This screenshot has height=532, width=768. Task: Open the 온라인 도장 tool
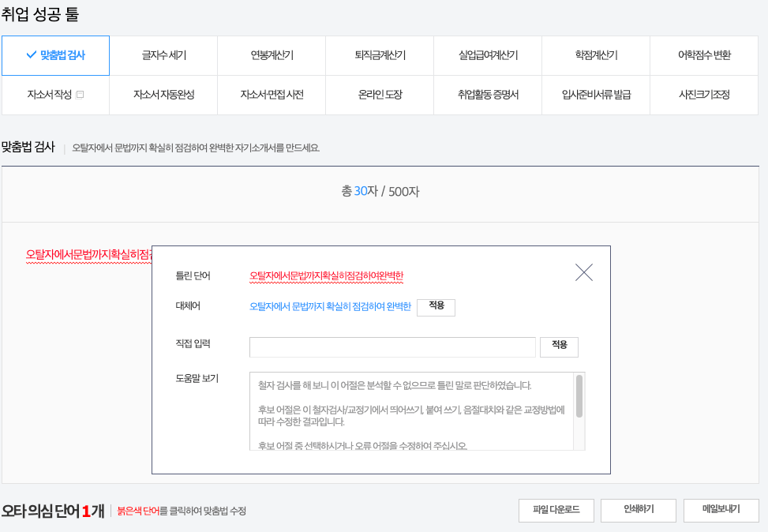(x=379, y=94)
